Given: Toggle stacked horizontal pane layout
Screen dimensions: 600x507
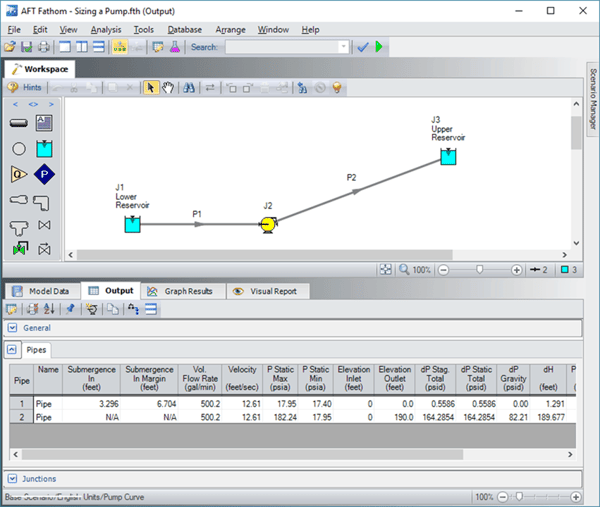Looking at the screenshot, I should pyautogui.click(x=99, y=47).
